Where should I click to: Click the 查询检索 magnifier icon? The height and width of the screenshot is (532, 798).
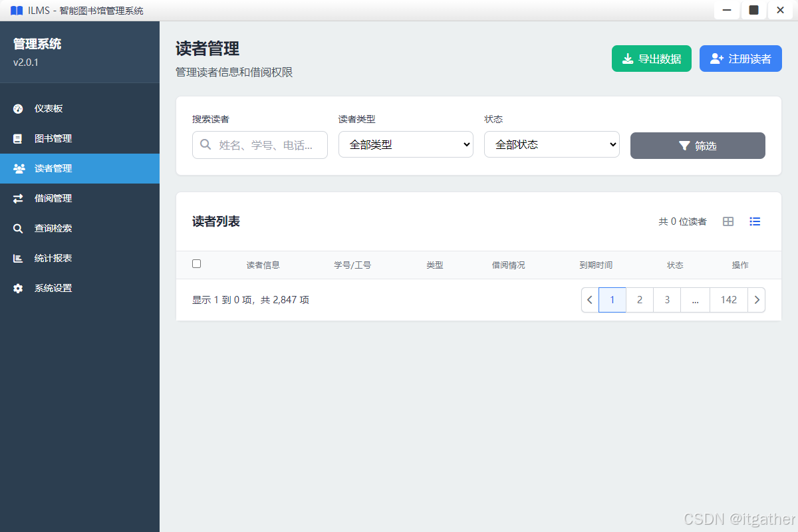(17, 228)
